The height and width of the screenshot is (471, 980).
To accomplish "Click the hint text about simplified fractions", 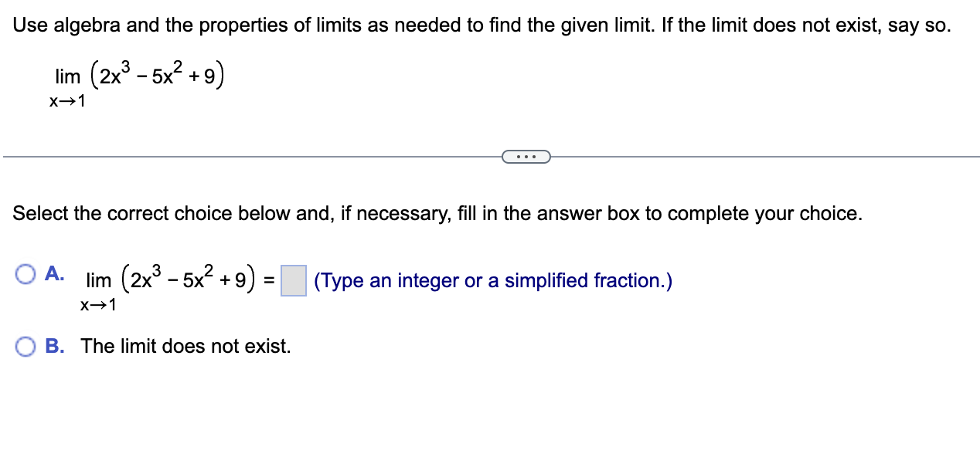I will [492, 280].
